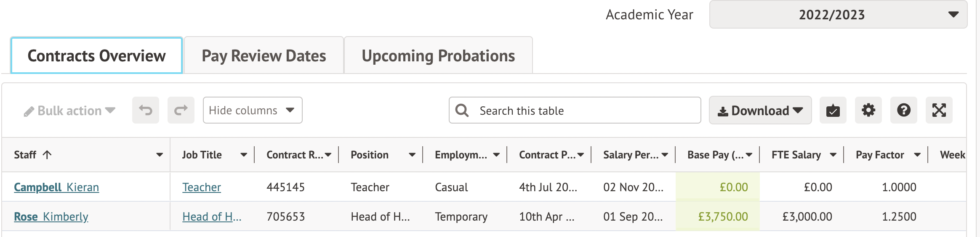Sort by Staff ascending arrow
The width and height of the screenshot is (980, 237).
[x=47, y=155]
